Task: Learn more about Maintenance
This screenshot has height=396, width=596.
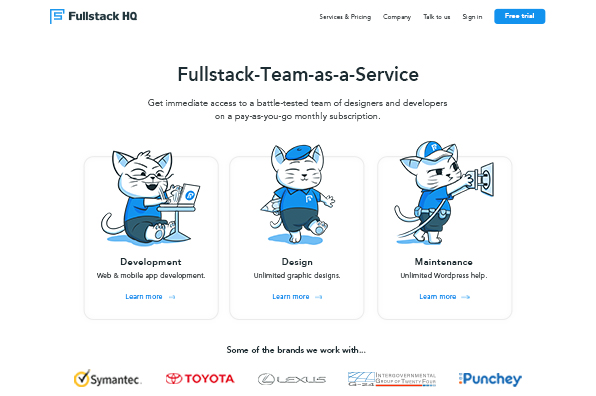Action: coord(437,296)
